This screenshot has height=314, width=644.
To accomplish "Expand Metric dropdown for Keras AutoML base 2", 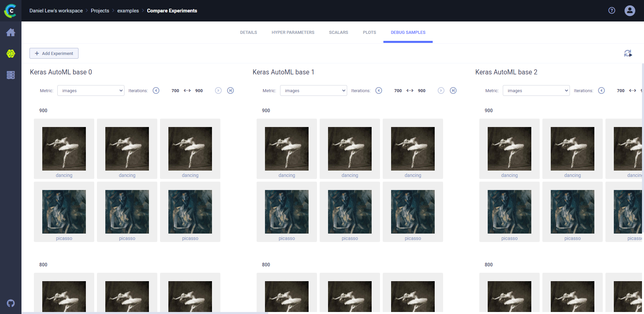I will [x=536, y=90].
